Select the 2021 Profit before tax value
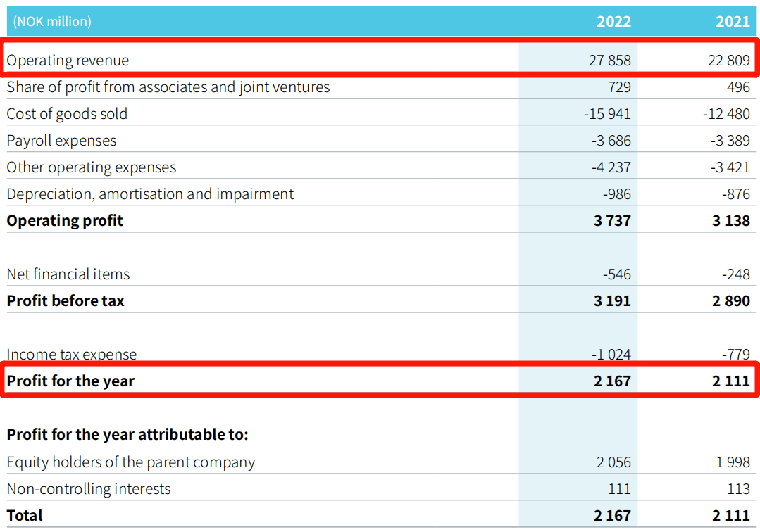 [730, 301]
